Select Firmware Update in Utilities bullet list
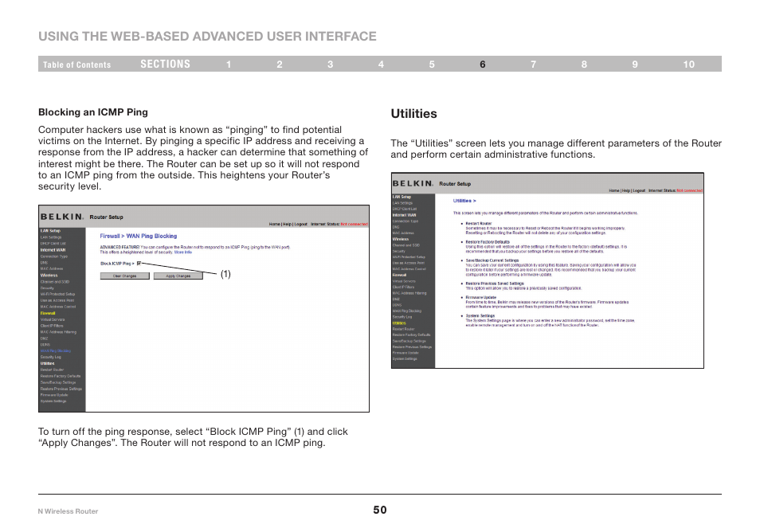Viewport: 760px width, 532px height. [x=481, y=298]
